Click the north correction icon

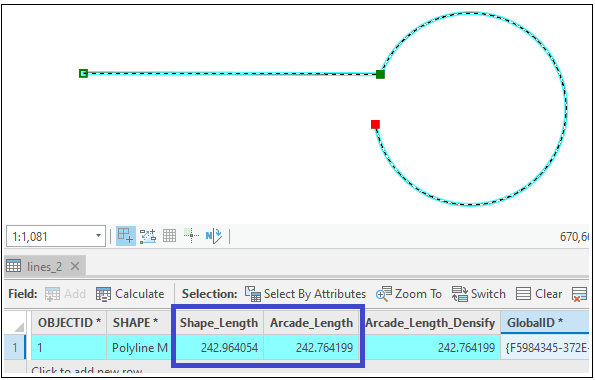(214, 236)
